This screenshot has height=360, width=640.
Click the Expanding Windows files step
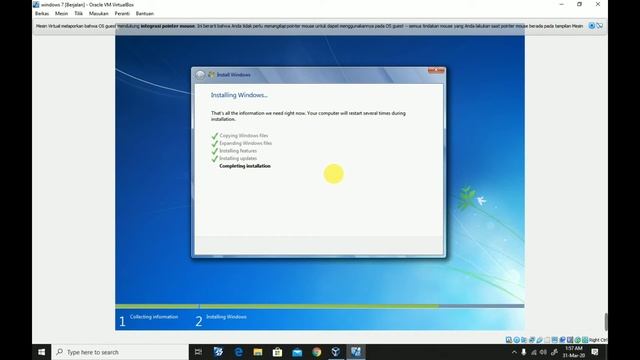pos(246,143)
